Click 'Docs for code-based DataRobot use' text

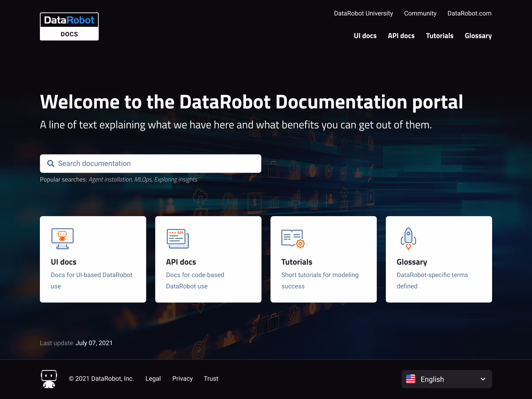[x=195, y=280]
